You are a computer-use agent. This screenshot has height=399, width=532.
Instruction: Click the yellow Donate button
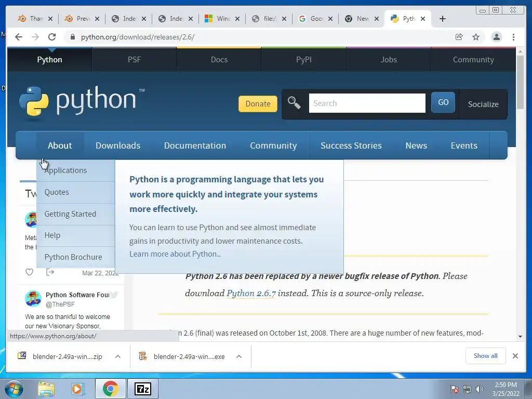pyautogui.click(x=258, y=104)
